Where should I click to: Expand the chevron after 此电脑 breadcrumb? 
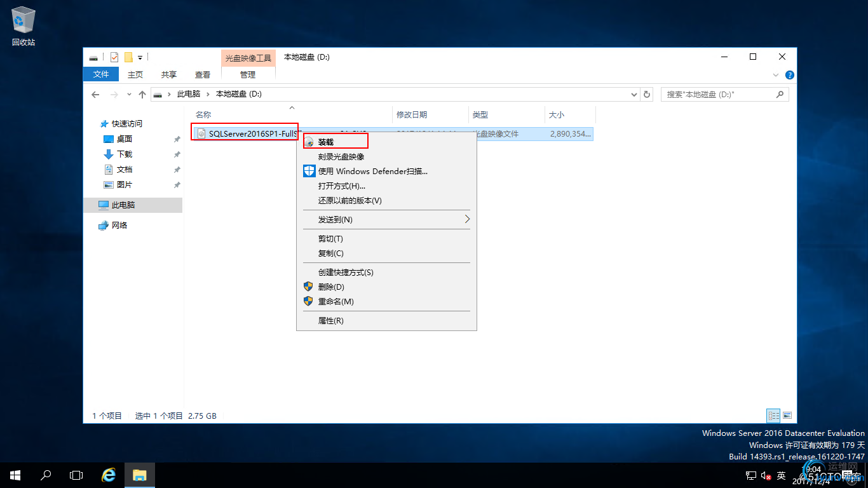tap(208, 94)
